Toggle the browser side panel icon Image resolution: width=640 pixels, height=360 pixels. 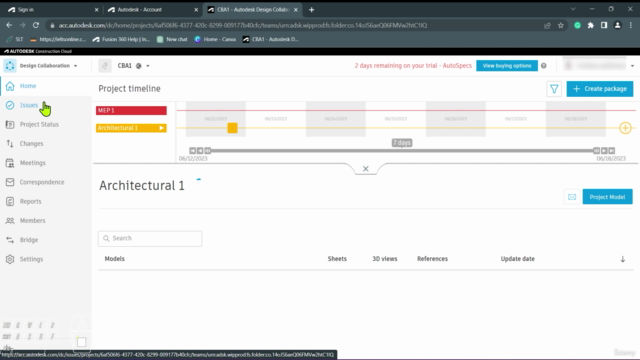pyautogui.click(x=604, y=25)
